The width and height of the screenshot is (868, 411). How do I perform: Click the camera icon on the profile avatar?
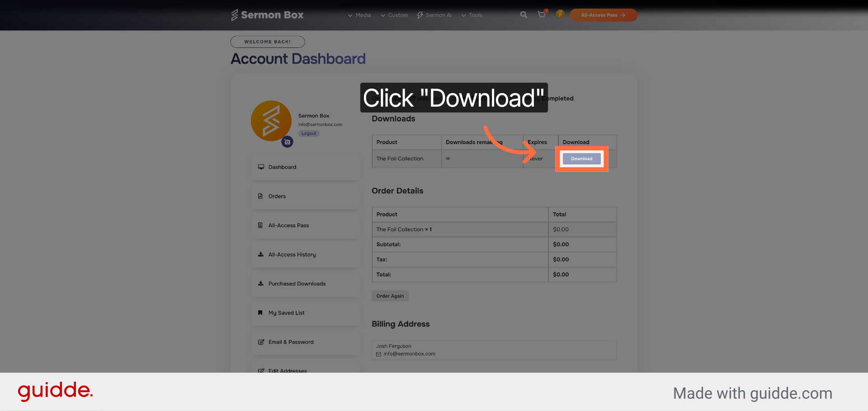coord(287,142)
